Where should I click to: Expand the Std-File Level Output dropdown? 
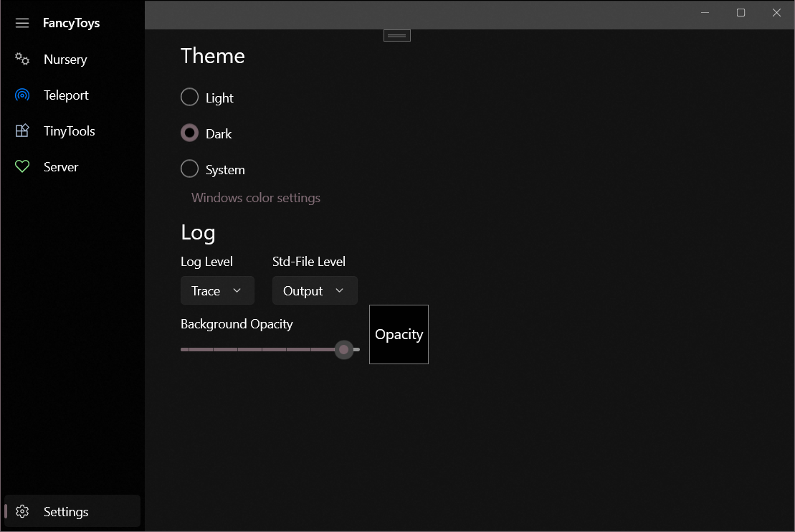coord(315,290)
